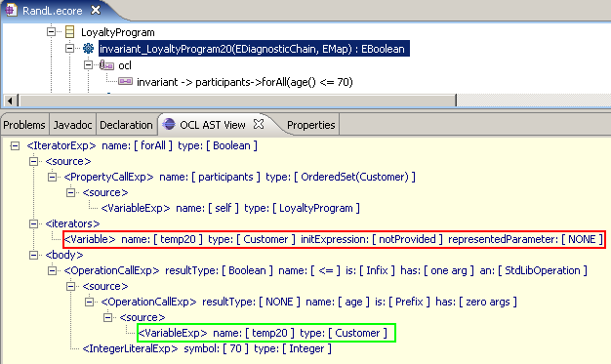Switch to the Javadoc tab

72,125
